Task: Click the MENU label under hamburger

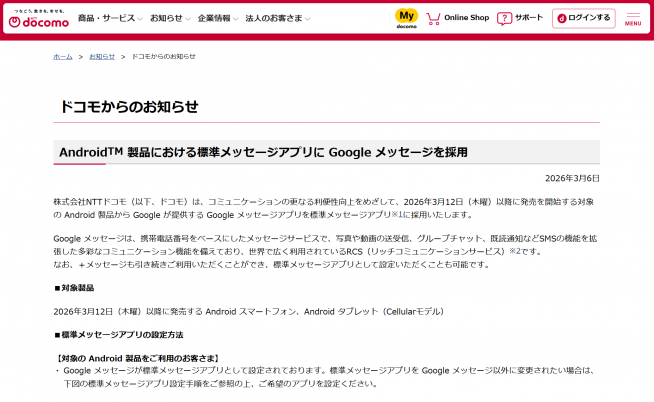Action: 633,23
